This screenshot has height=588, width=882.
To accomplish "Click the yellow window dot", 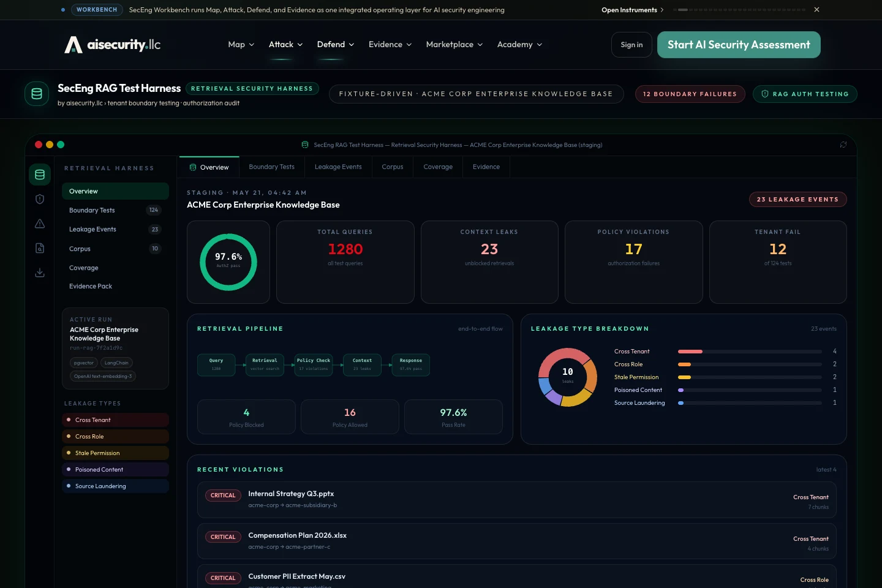I will [x=50, y=145].
